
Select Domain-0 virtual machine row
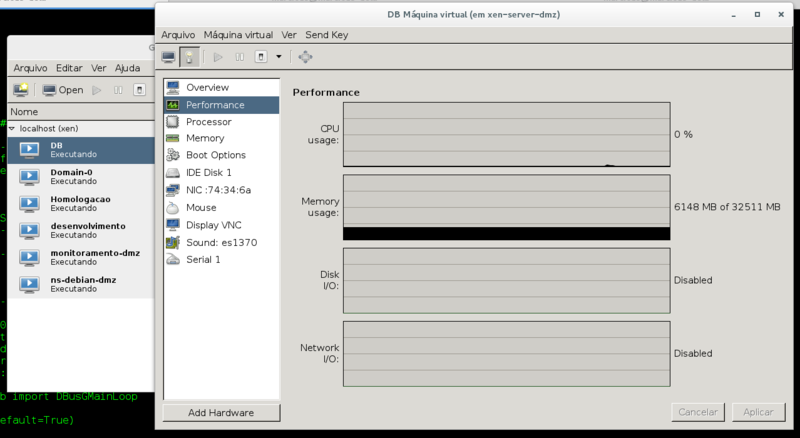(81, 177)
